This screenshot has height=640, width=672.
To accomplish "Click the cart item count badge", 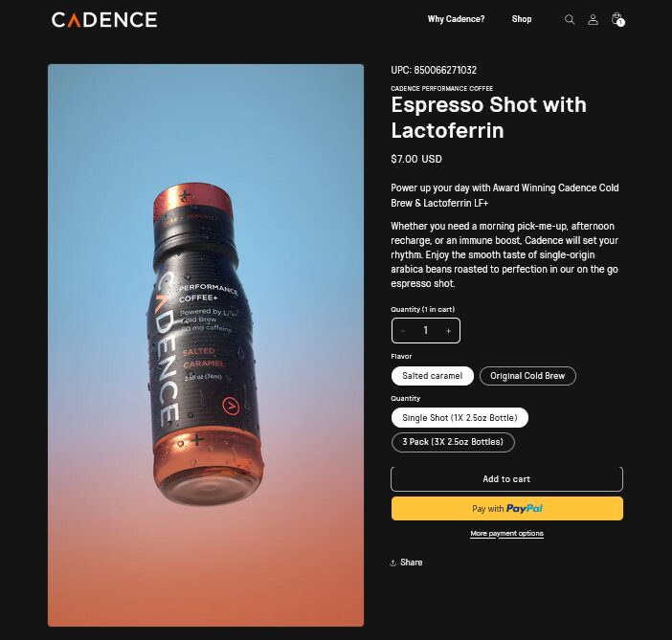I will (x=620, y=22).
